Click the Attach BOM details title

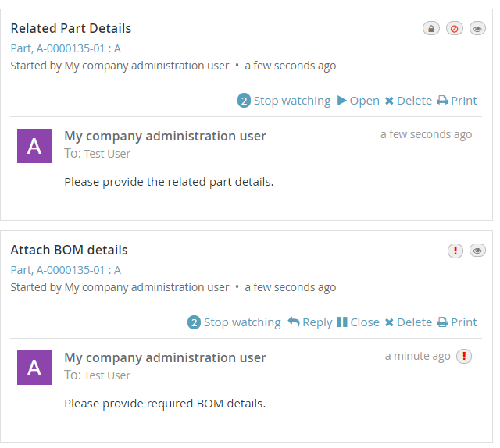pos(69,251)
